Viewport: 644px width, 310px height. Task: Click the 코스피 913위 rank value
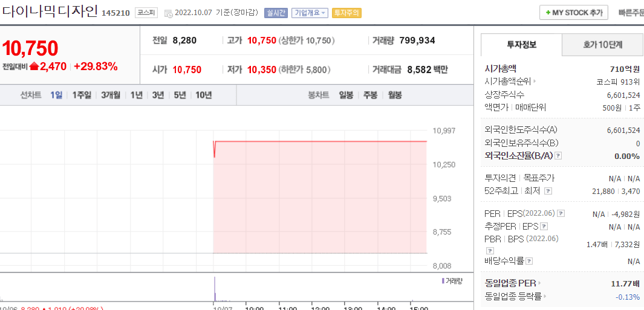(618, 82)
